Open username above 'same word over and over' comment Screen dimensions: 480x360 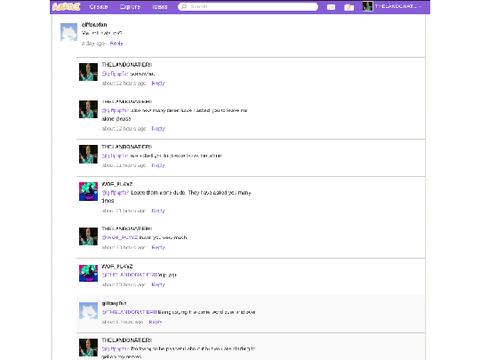point(114,303)
